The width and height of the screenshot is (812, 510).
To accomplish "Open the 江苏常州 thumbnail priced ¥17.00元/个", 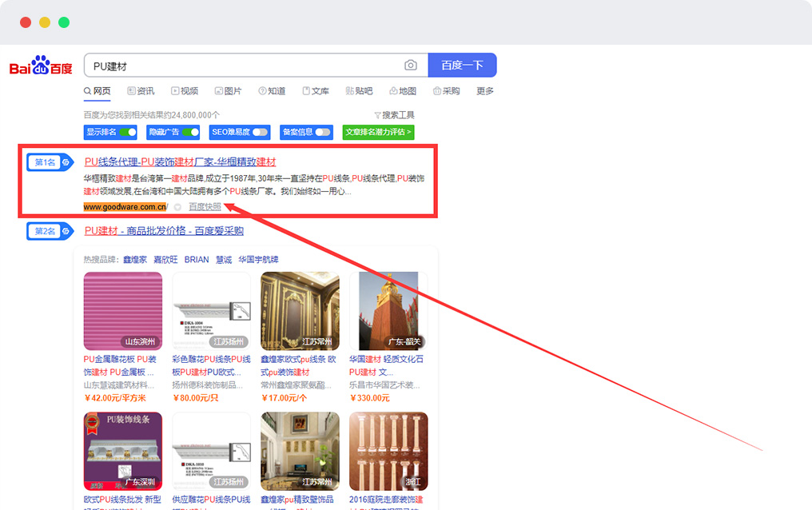I will coord(300,311).
